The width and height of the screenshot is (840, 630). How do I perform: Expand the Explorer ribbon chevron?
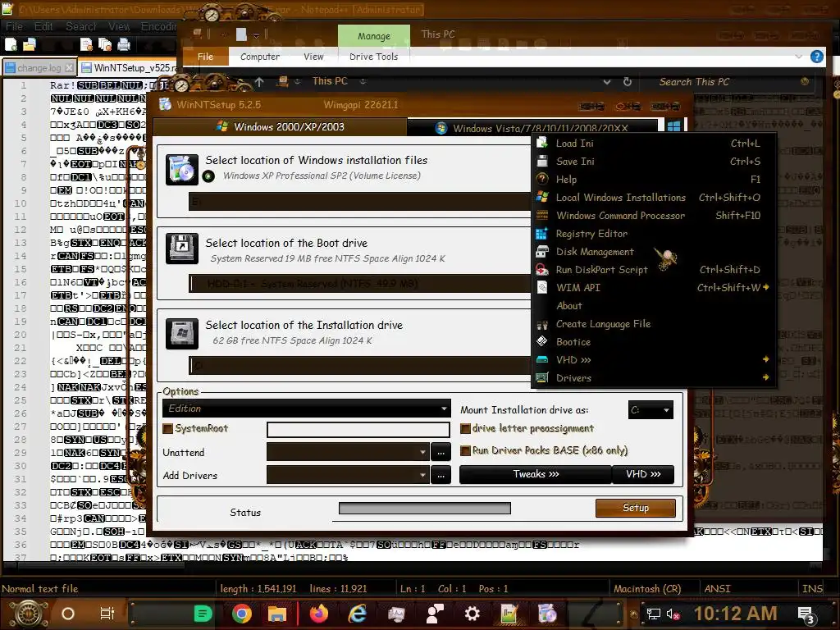coord(799,57)
